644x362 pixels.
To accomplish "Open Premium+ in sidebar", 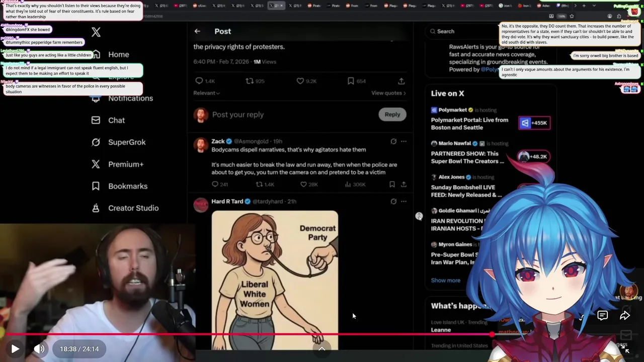I will (x=126, y=164).
